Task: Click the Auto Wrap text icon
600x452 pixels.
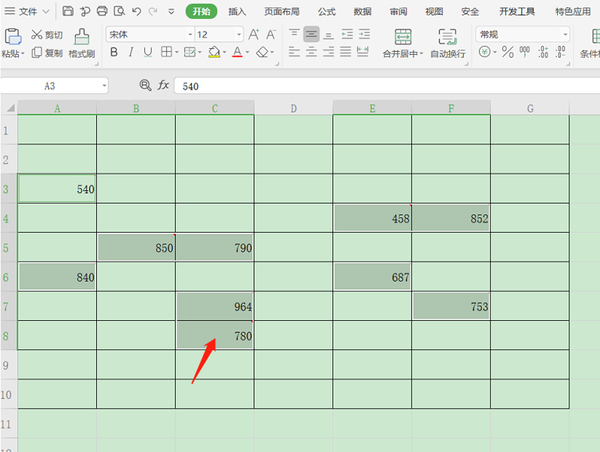Action: pyautogui.click(x=447, y=37)
